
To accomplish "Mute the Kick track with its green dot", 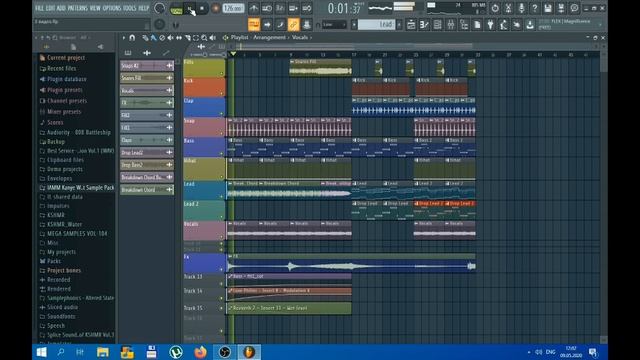I will [222, 93].
